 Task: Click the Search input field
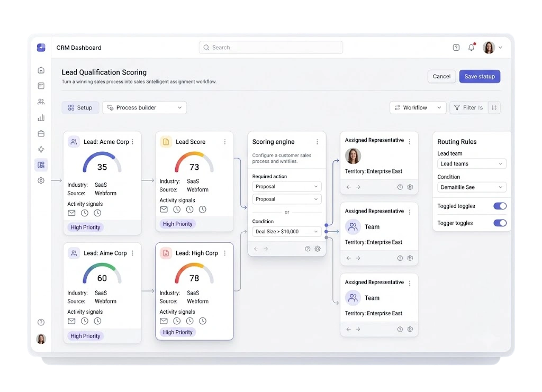[x=270, y=48]
